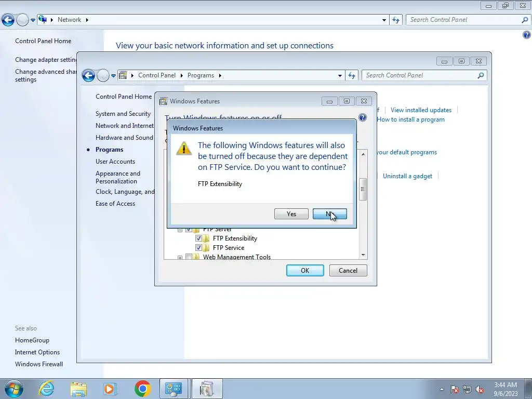Open How to install a program link

click(x=410, y=119)
